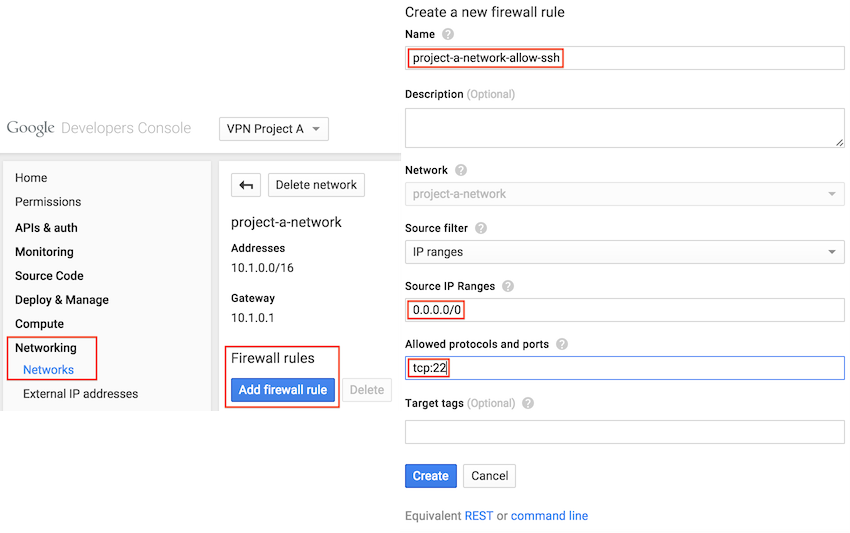The image size is (850, 533).
Task: Go to External IP addresses
Action: (81, 394)
